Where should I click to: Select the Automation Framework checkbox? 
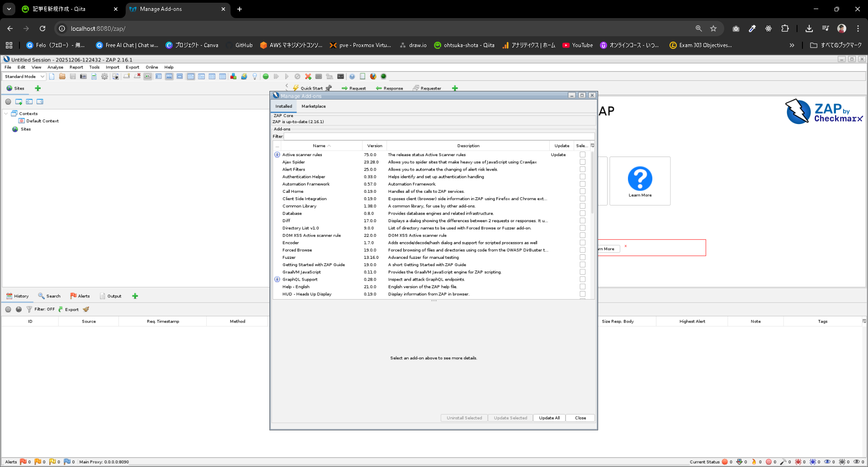point(583,184)
